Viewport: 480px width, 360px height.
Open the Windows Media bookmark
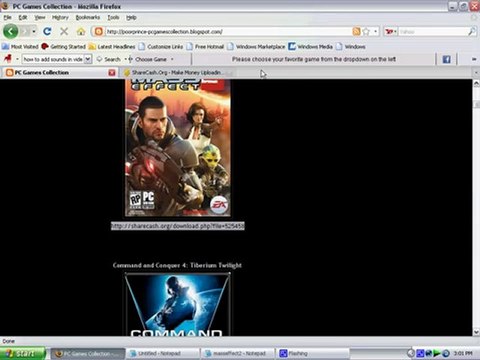tap(311, 47)
